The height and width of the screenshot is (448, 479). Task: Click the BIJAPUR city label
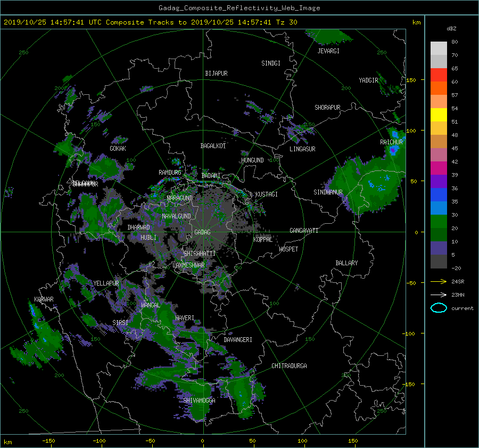(x=216, y=74)
